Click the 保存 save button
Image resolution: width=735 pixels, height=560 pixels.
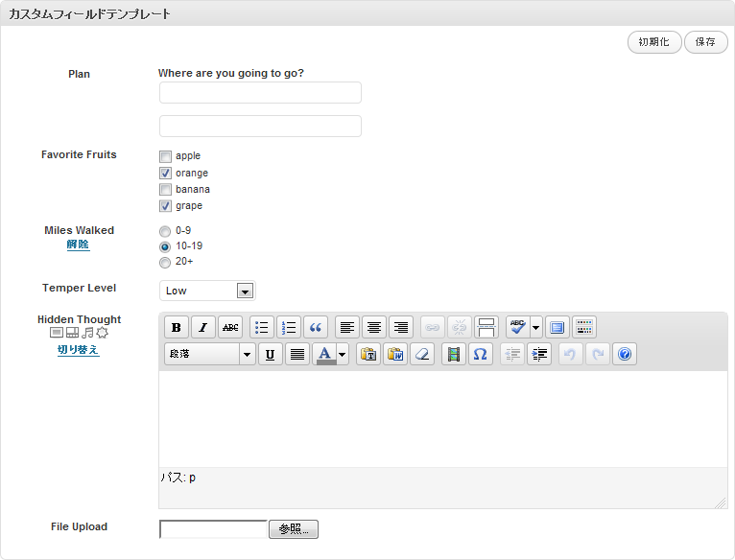(x=705, y=42)
